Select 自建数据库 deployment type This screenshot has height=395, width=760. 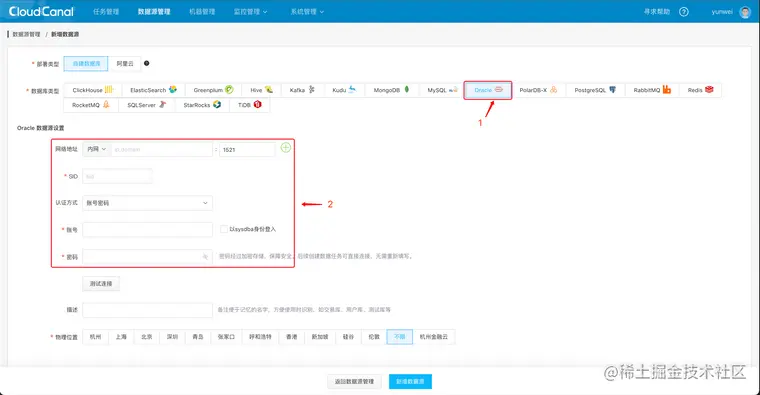click(x=86, y=63)
